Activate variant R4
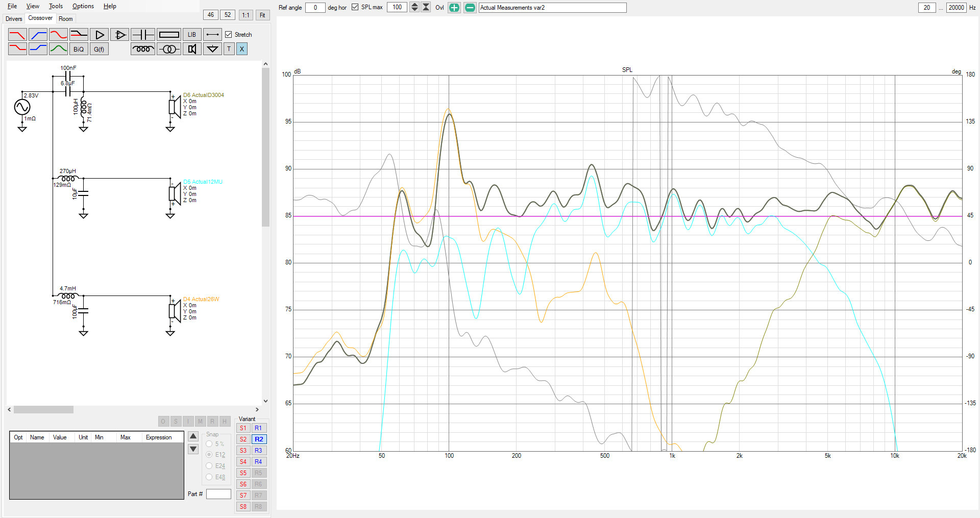The height and width of the screenshot is (518, 980). pyautogui.click(x=259, y=462)
